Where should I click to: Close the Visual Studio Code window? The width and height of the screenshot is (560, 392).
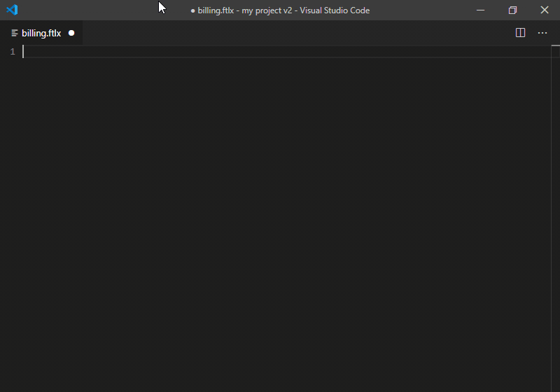(545, 10)
